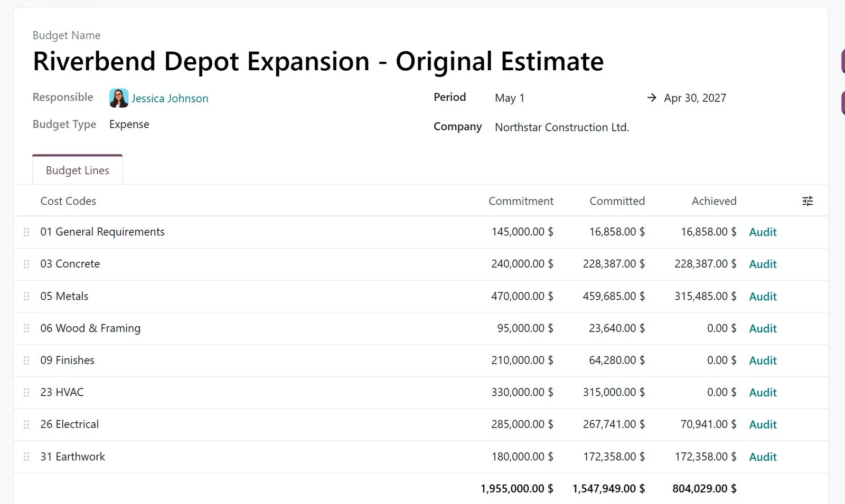
Task: Click drag handle of 26 Electrical row
Action: [x=26, y=424]
